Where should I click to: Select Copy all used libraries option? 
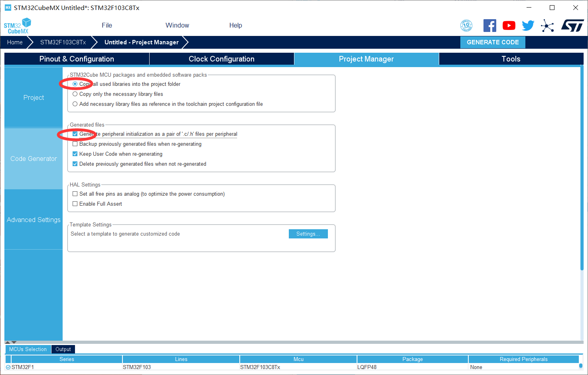75,84
